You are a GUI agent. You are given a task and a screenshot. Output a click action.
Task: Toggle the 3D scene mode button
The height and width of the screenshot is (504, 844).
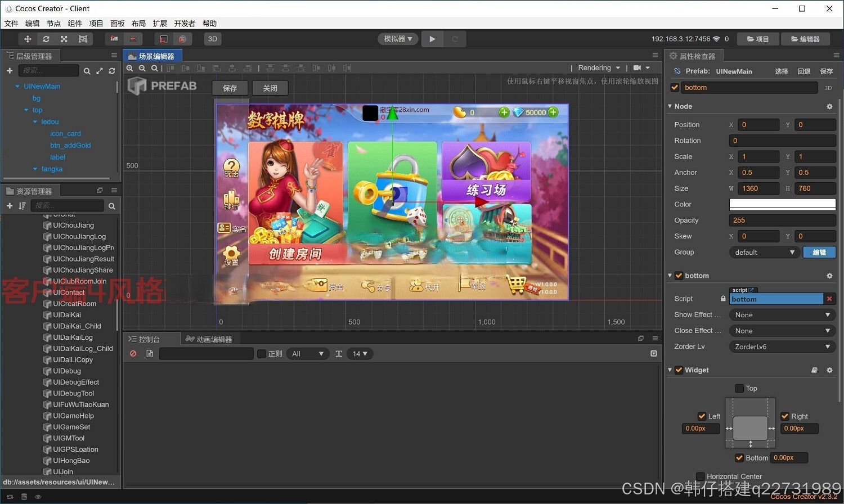213,39
